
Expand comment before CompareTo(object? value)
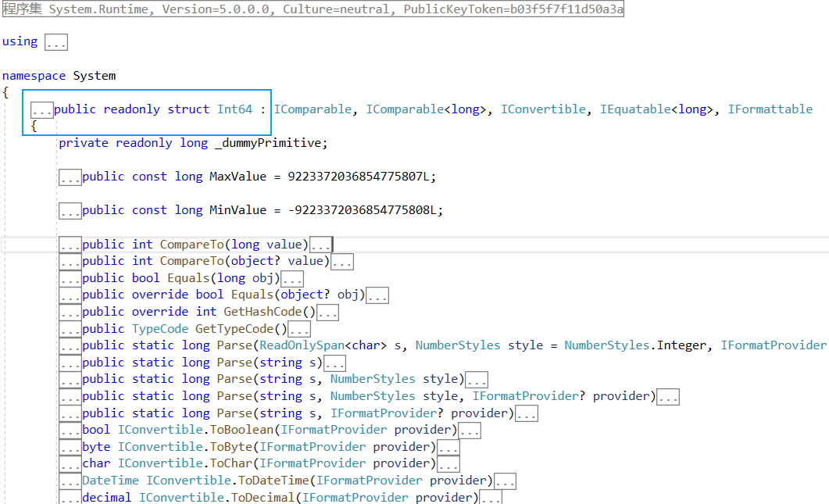point(70,262)
